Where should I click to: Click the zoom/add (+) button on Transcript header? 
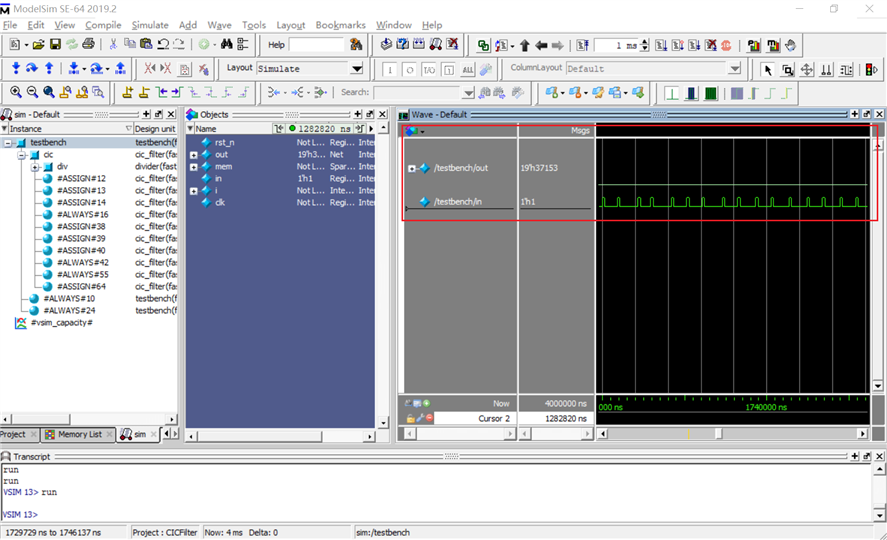855,456
